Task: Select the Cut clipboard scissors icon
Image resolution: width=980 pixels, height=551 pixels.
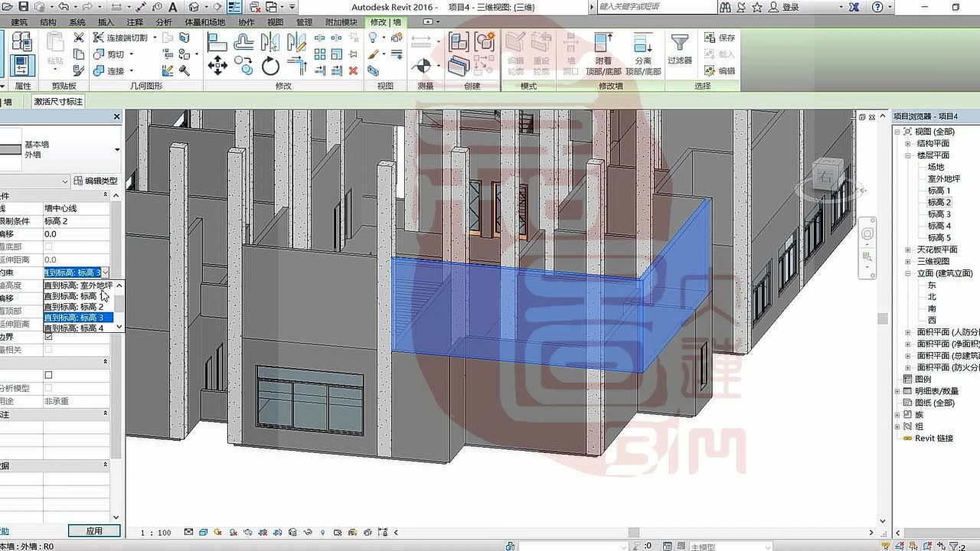Action: (x=79, y=37)
